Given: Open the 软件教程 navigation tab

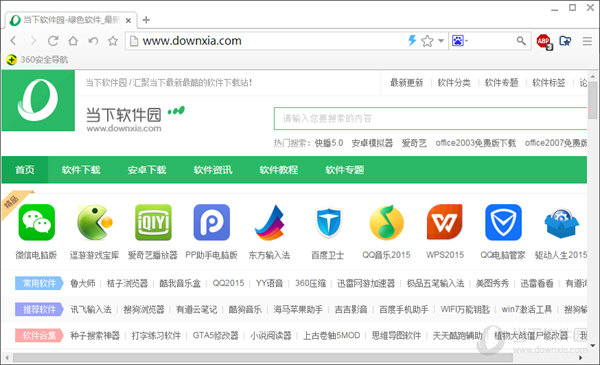Looking at the screenshot, I should click(279, 170).
